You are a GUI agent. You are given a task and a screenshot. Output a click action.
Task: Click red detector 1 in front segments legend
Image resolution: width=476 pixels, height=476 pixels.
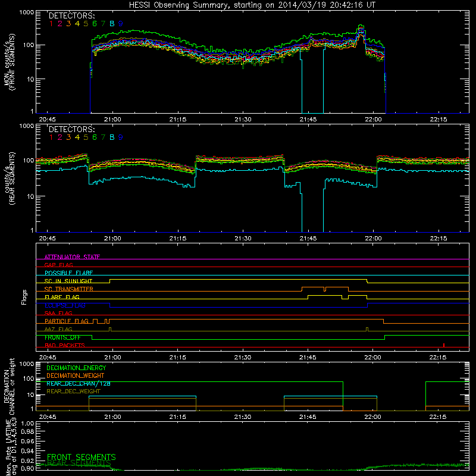(x=51, y=23)
